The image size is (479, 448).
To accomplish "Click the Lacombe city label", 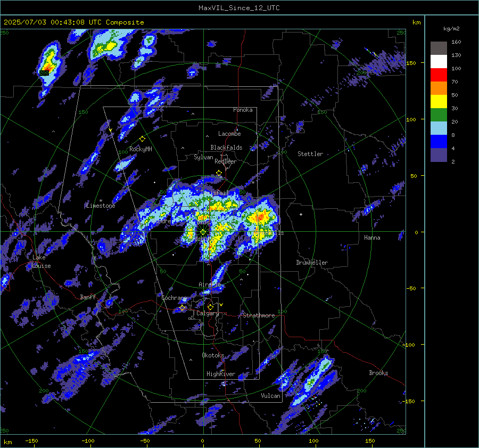I will pyautogui.click(x=229, y=134).
